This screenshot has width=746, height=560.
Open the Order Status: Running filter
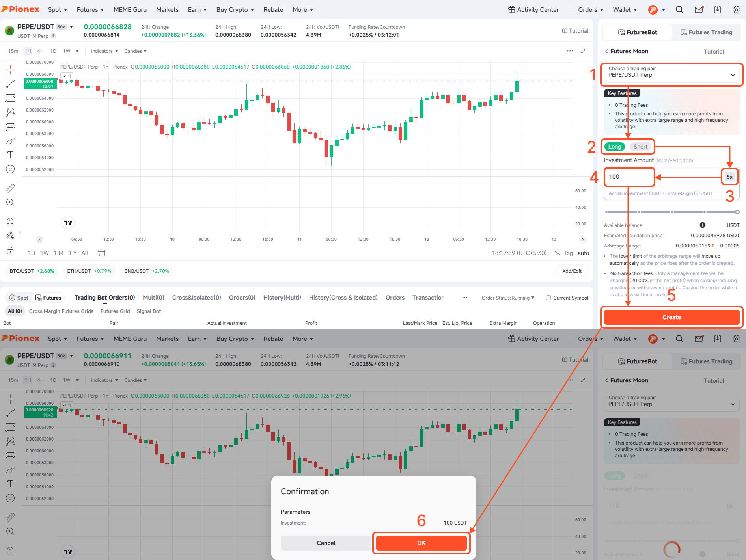pos(508,298)
